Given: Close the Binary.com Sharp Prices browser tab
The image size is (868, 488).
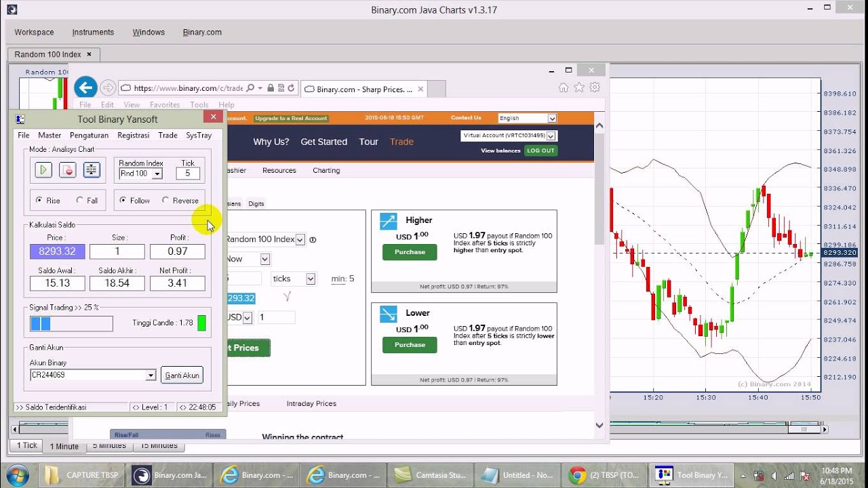Looking at the screenshot, I should (x=420, y=89).
